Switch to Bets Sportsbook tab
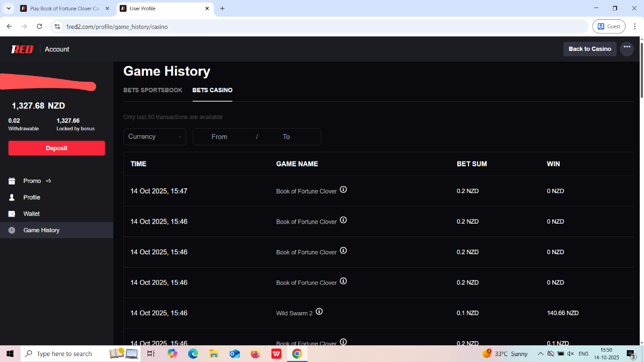Screen dimensions: 644x362 click(x=153, y=90)
